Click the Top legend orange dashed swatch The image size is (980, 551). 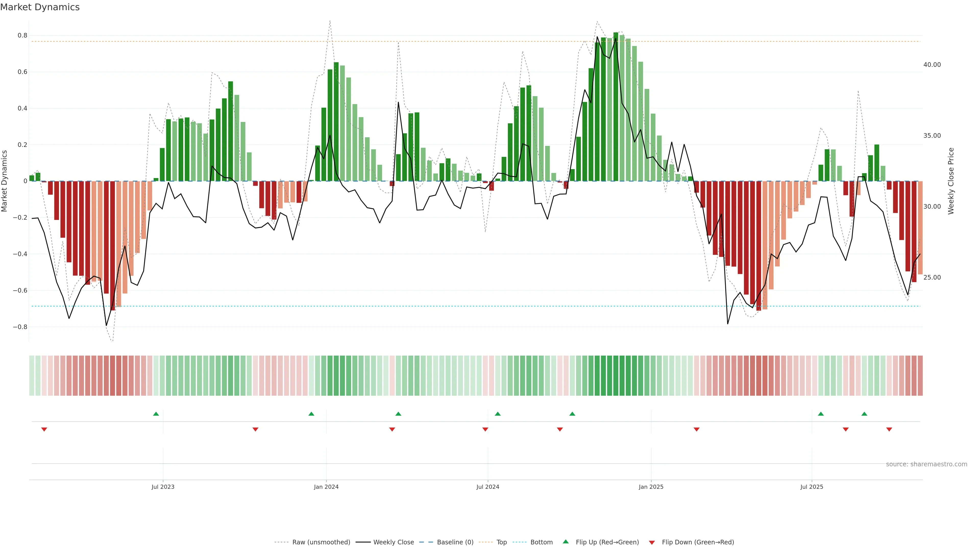tap(485, 542)
